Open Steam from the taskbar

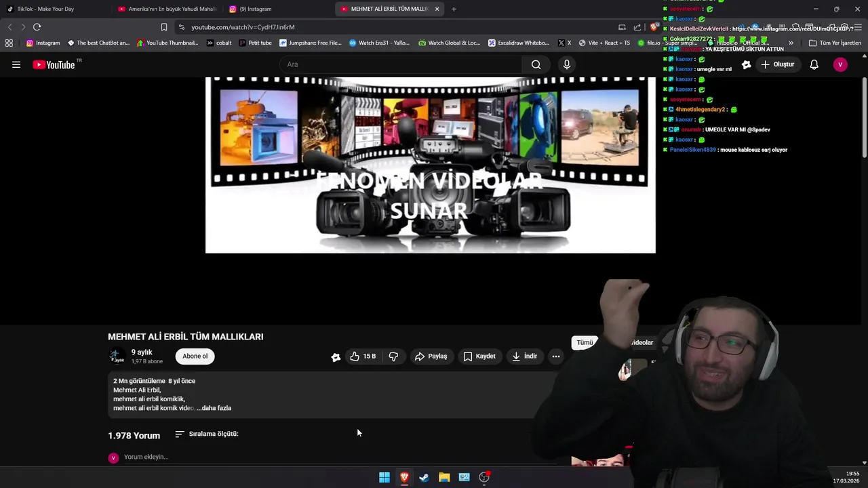point(424,477)
